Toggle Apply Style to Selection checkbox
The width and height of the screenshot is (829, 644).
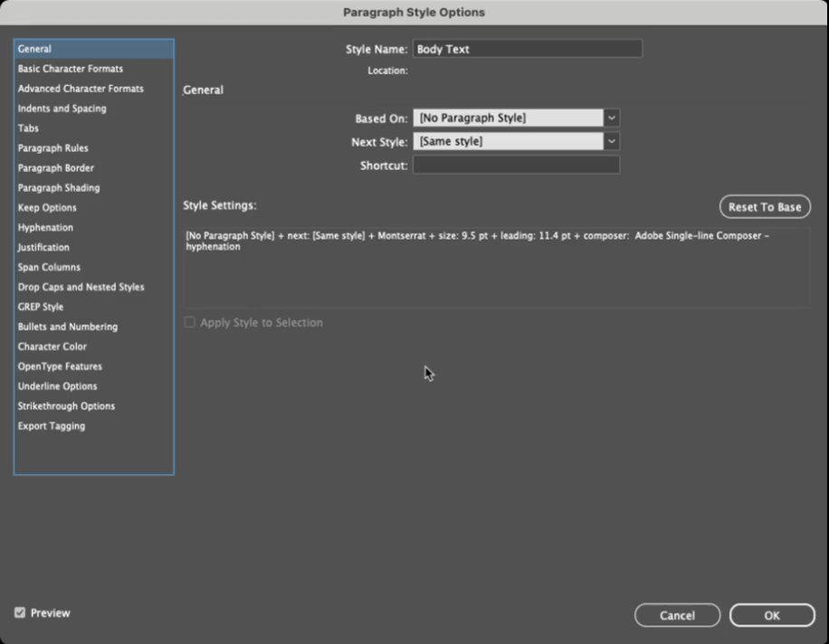click(189, 322)
